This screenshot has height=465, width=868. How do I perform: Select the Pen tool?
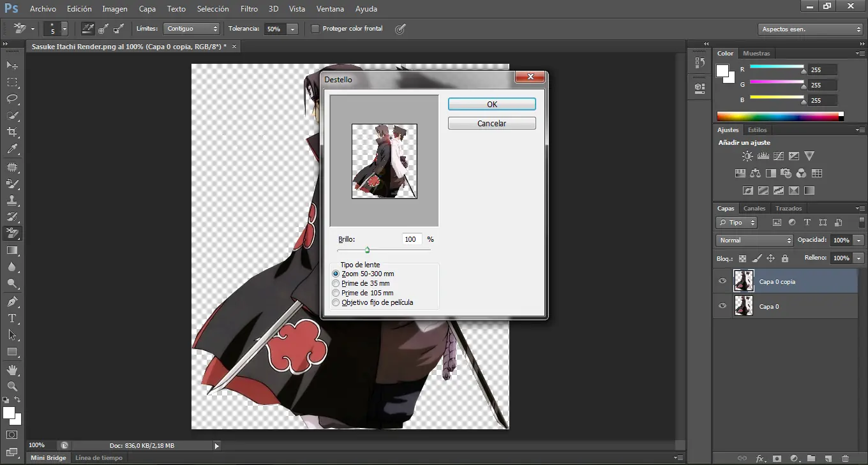[12, 301]
